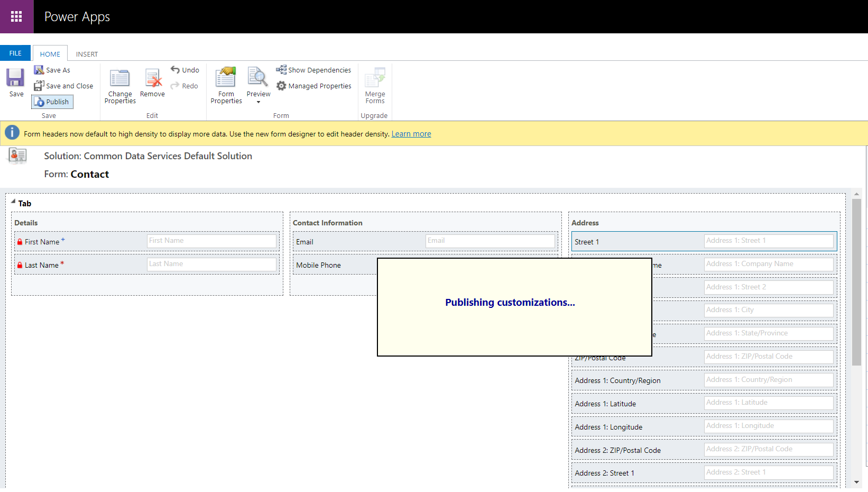Show Dependencies for the field
The image size is (868, 492).
pos(313,70)
